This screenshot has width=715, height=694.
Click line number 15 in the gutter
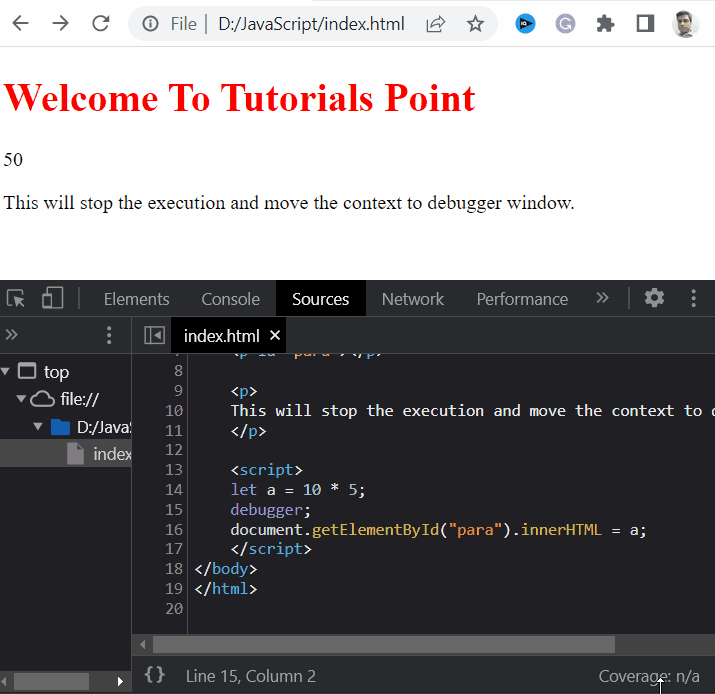pos(173,509)
